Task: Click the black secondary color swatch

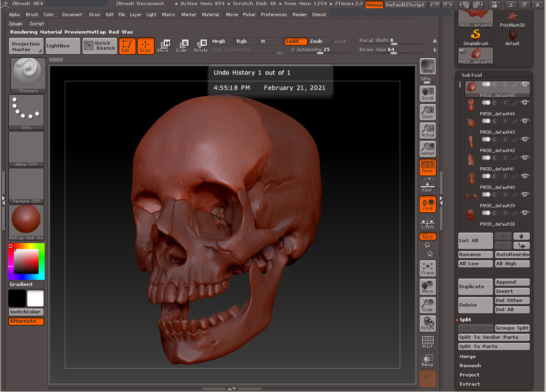Action: (x=17, y=298)
